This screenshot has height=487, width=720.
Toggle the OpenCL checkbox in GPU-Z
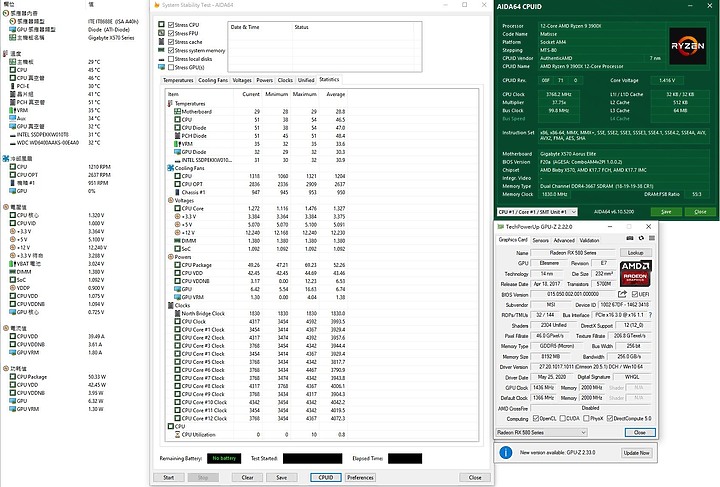(535, 419)
